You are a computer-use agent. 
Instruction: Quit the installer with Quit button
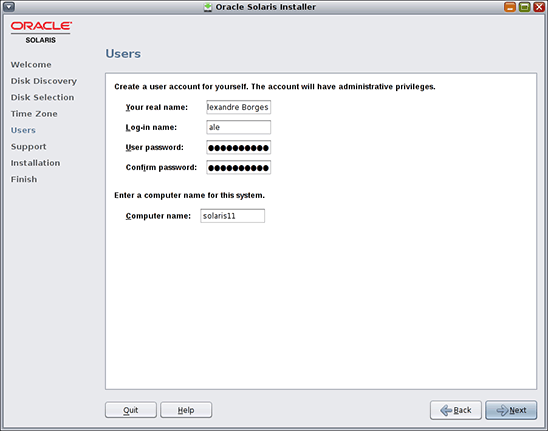pyautogui.click(x=131, y=410)
